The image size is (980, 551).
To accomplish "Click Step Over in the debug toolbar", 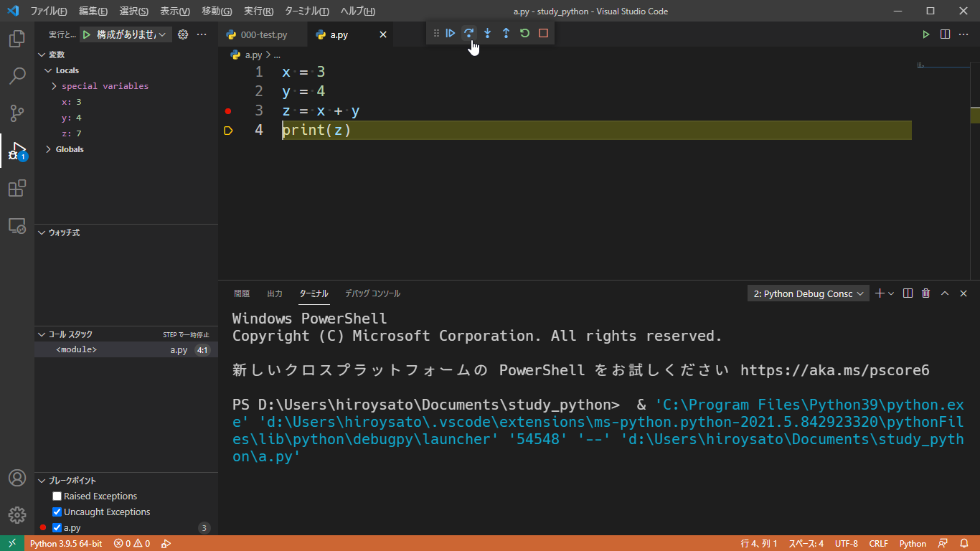I will click(468, 33).
